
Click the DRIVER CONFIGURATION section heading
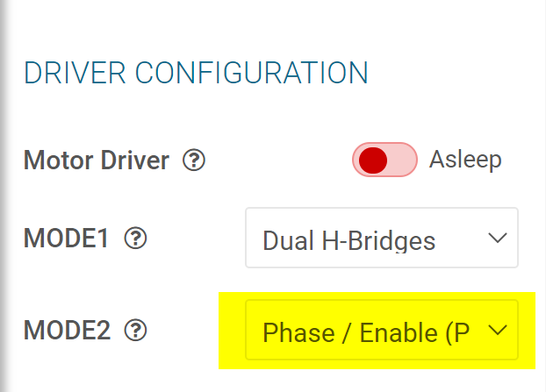[195, 72]
